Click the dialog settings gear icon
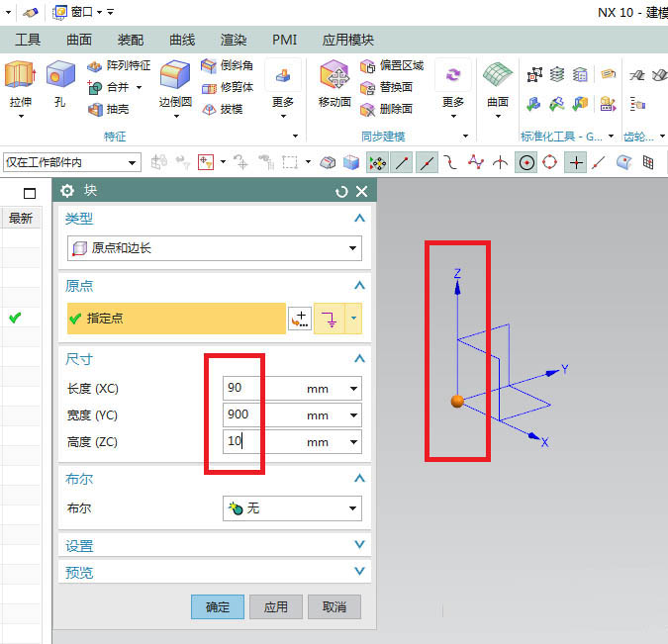668x644 pixels. point(67,191)
